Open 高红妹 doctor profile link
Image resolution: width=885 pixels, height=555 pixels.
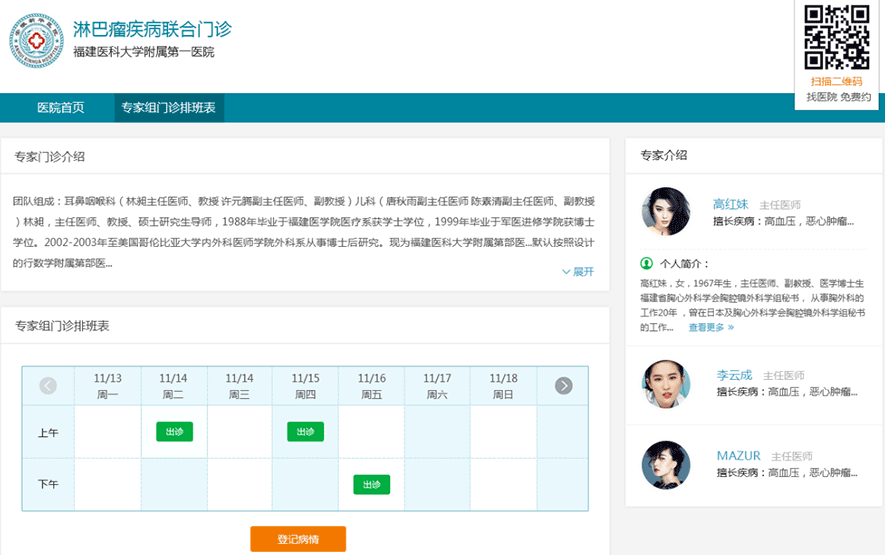tap(730, 204)
